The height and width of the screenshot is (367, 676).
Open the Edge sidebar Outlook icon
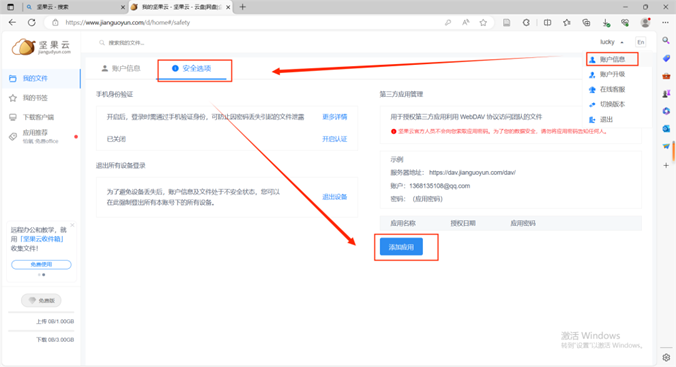666,129
